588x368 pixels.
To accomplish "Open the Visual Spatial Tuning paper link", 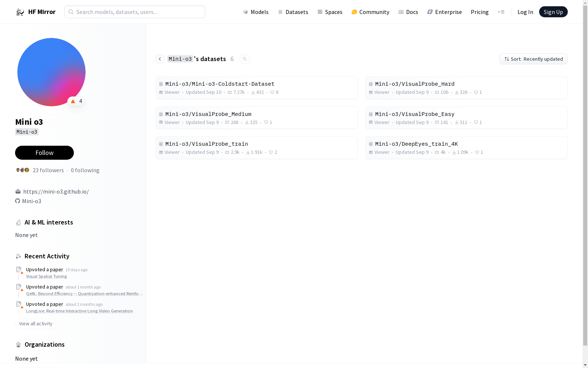I will 46,276.
